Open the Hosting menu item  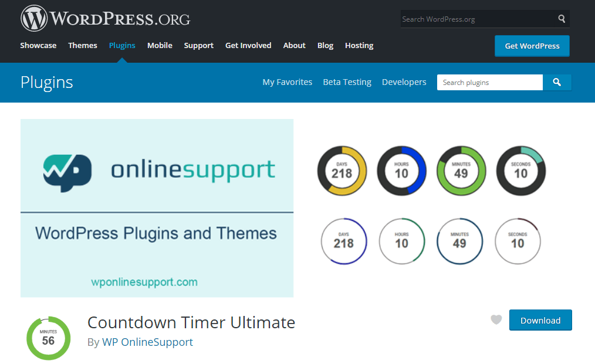coord(359,46)
